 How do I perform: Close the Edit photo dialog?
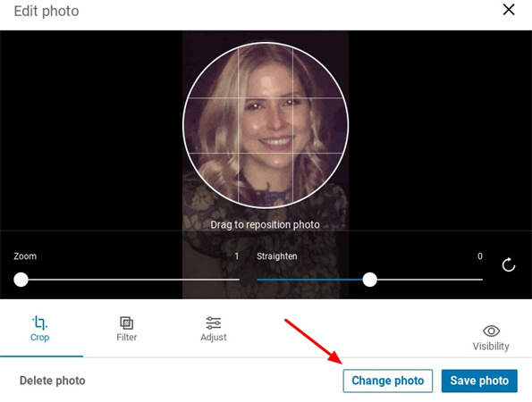pos(509,10)
